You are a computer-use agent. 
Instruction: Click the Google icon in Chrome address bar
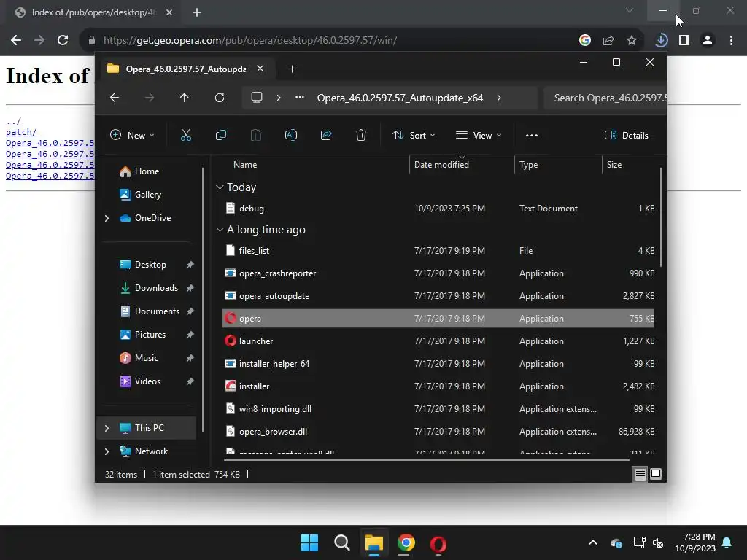click(584, 40)
